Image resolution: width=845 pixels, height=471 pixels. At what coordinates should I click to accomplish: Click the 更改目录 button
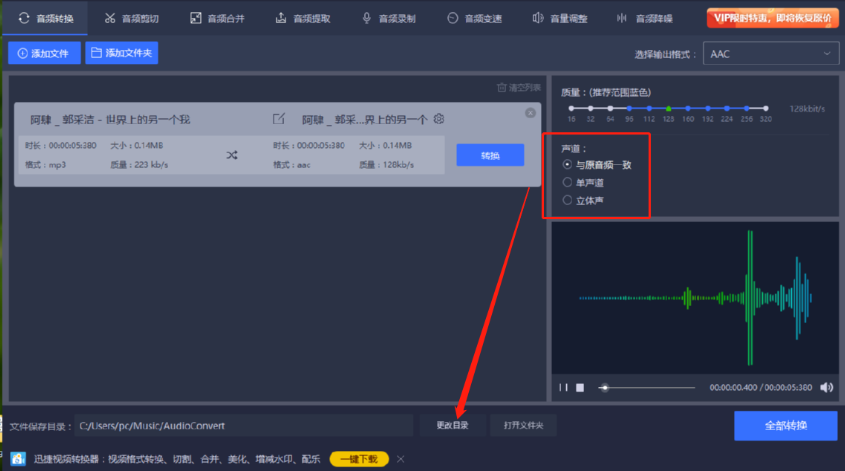coord(453,425)
